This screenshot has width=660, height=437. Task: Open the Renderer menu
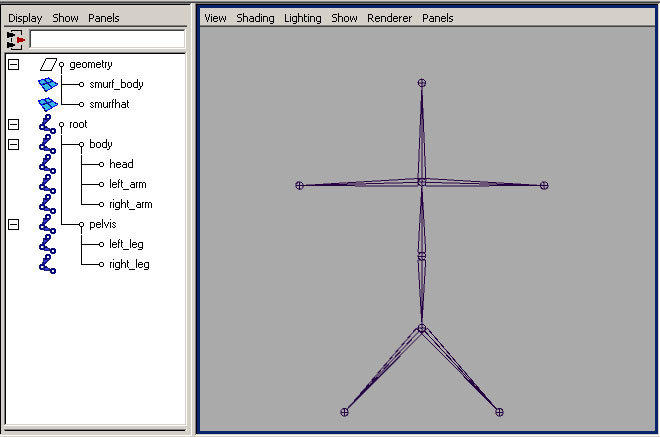(389, 18)
